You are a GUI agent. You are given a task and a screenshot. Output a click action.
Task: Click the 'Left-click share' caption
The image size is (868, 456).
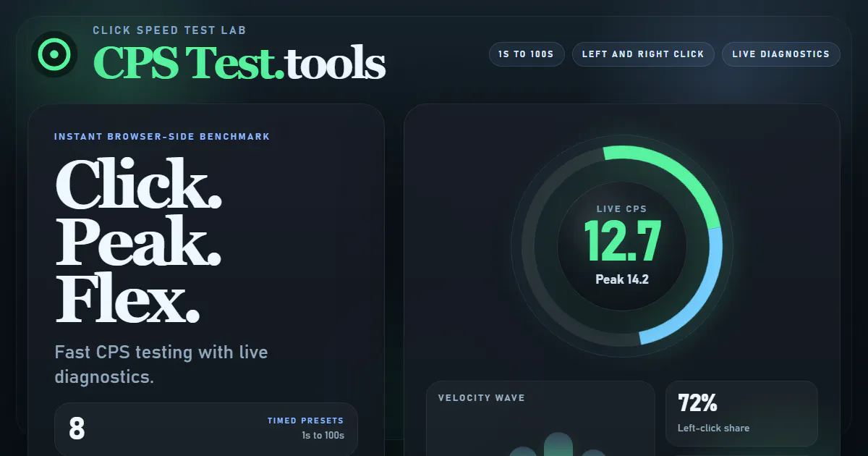pyautogui.click(x=713, y=428)
